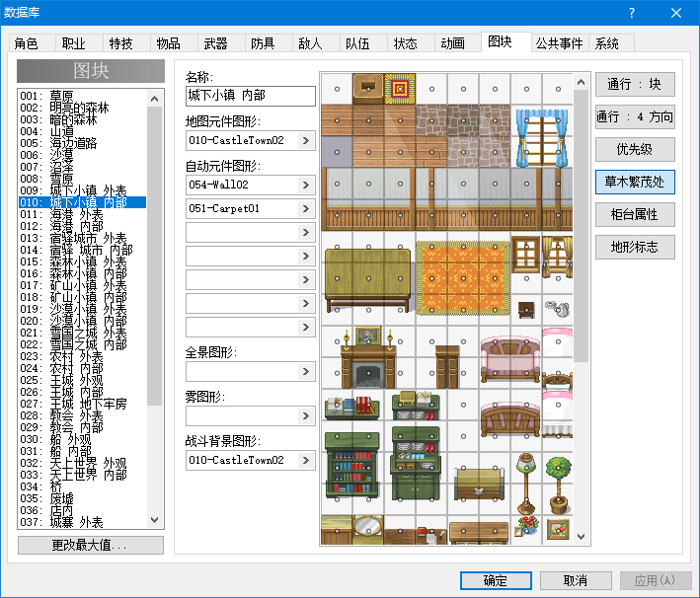Toggle the blue curtained window tile
Screen dimensions: 700x598
coord(542,136)
